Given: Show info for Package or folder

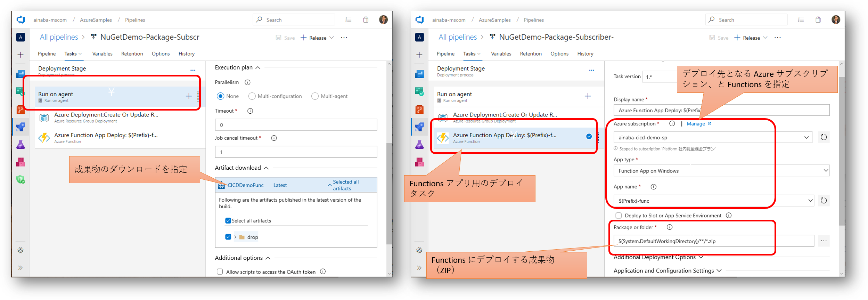Looking at the screenshot, I should [x=670, y=227].
